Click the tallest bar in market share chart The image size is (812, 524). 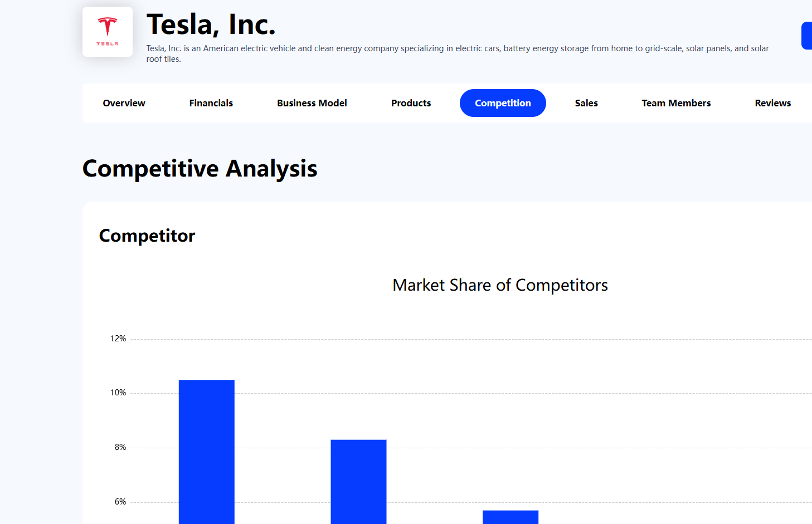pos(207,452)
